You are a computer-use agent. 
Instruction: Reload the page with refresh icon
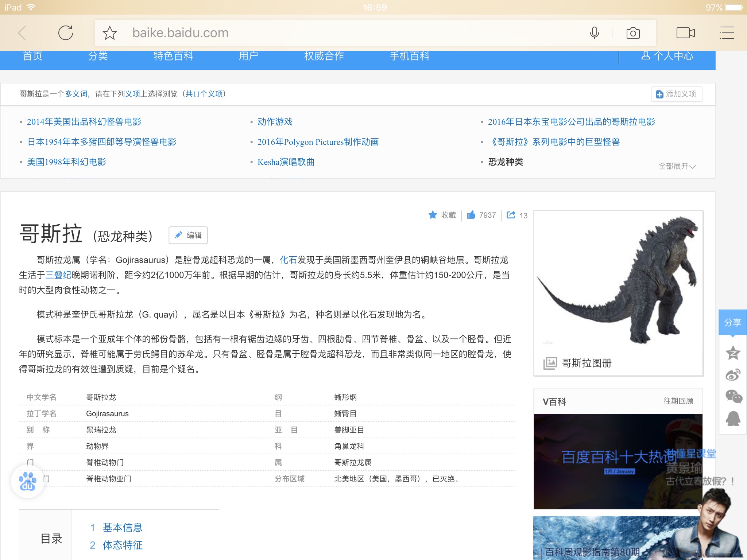pyautogui.click(x=66, y=33)
